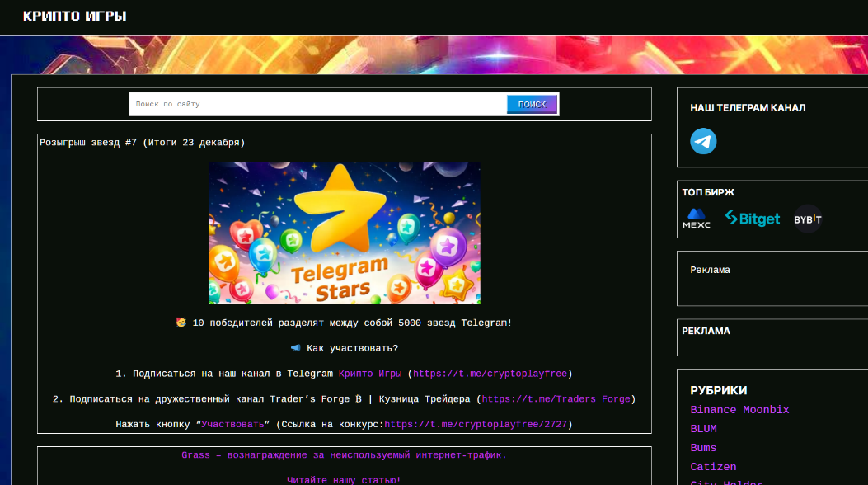Open the Bybit exchange logo
The height and width of the screenshot is (485, 868).
[808, 219]
